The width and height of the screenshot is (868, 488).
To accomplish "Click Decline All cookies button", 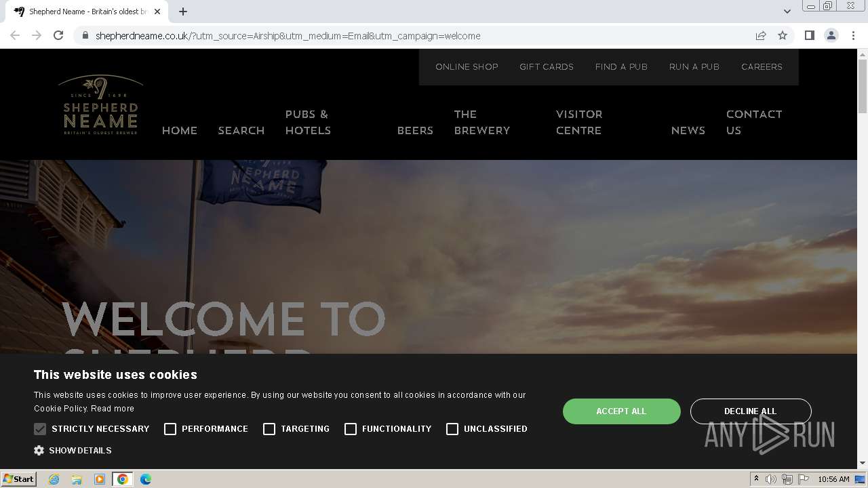I will click(751, 411).
